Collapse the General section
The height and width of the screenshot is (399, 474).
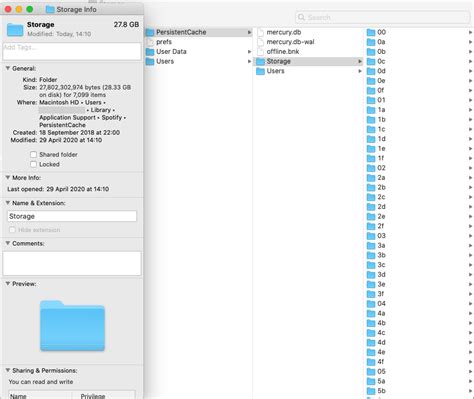[7, 68]
